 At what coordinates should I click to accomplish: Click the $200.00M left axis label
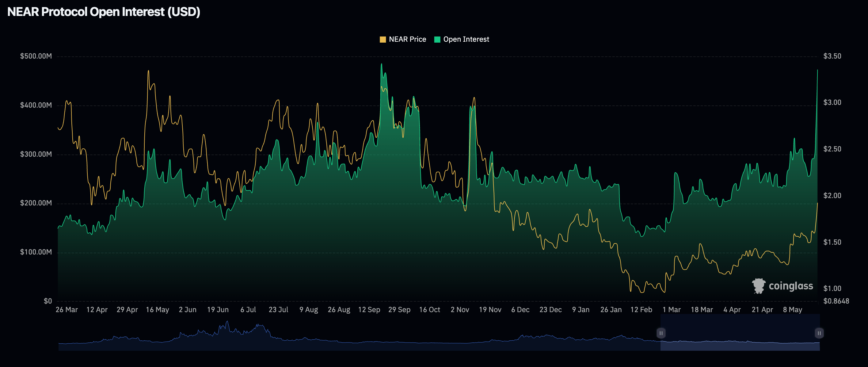pyautogui.click(x=36, y=203)
